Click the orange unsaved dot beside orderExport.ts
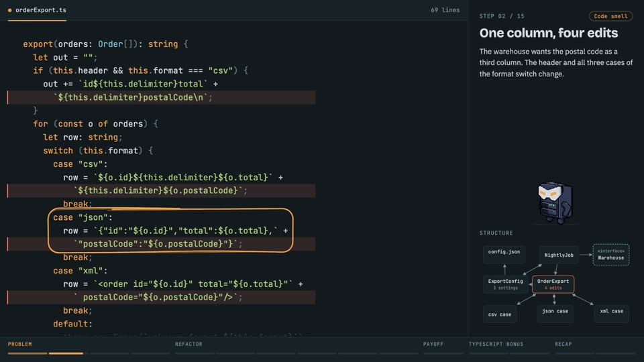644x362 pixels. point(10,10)
